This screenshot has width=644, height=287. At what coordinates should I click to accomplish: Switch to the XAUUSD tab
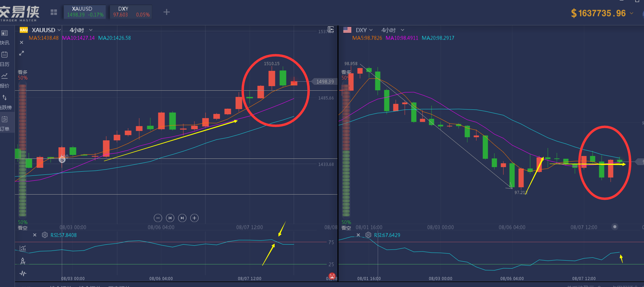click(x=85, y=12)
